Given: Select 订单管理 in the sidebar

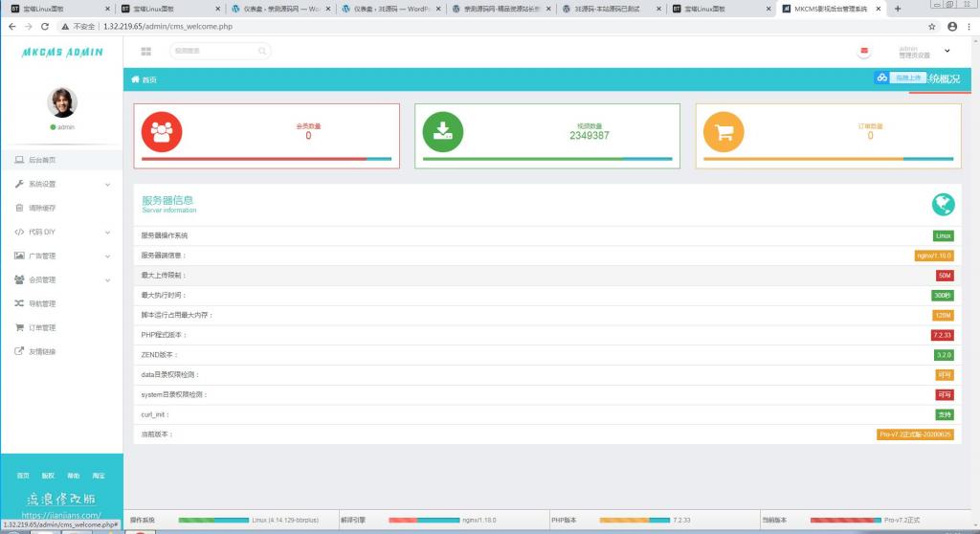Looking at the screenshot, I should 42,327.
